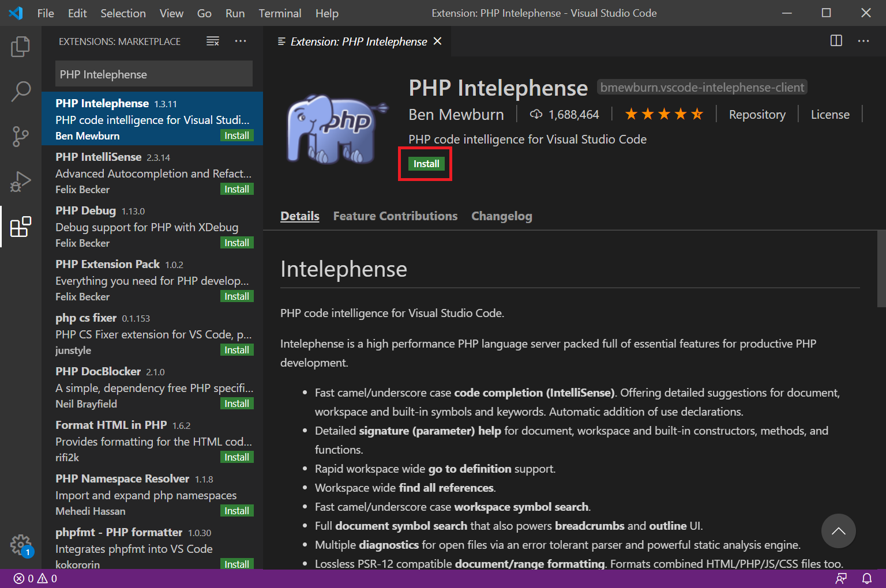Viewport: 886px width, 588px height.
Task: Open the Explorer view in activity bar
Action: (x=20, y=47)
